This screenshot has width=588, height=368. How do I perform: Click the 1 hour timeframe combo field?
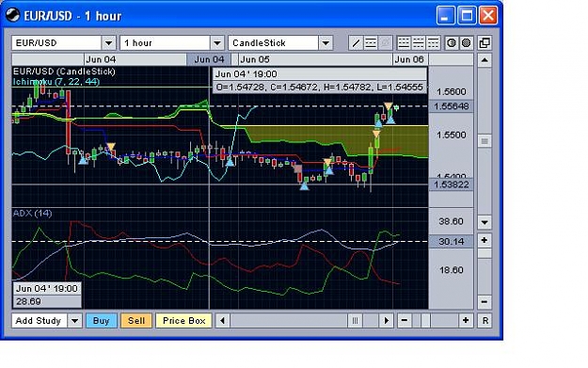tap(165, 43)
